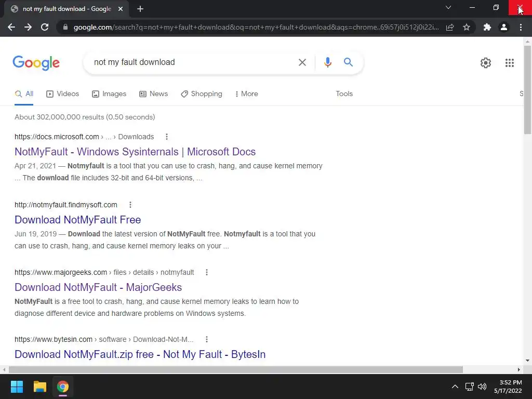
Task: Open options for docs.microsoft.com result
Action: tap(166, 137)
